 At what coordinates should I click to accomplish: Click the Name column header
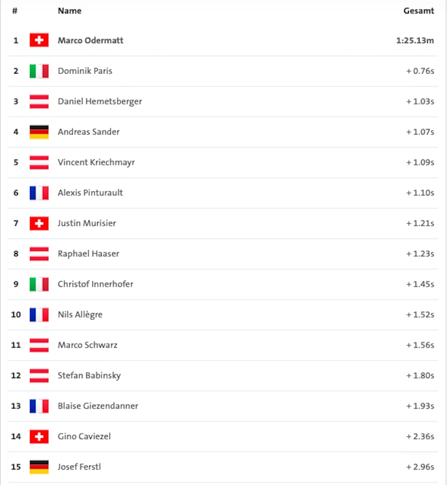[x=69, y=11]
